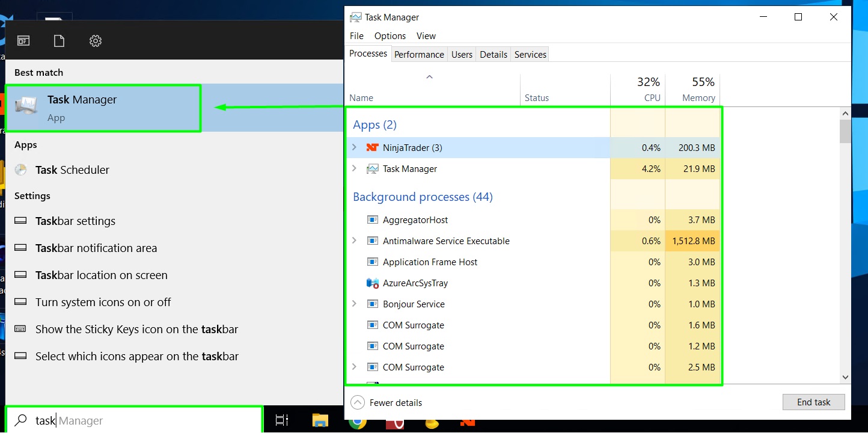Click inside the search input field
This screenshot has height=433, width=868.
pos(133,420)
